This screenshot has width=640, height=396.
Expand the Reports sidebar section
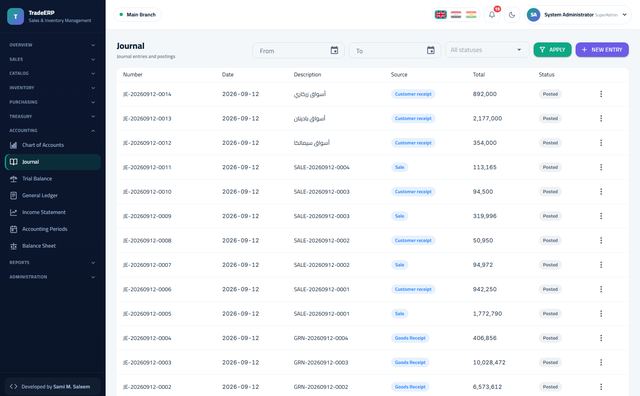(52, 263)
